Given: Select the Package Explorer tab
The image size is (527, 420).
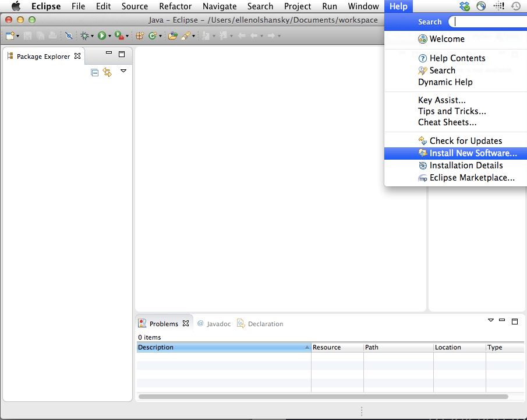Looking at the screenshot, I should [x=44, y=57].
